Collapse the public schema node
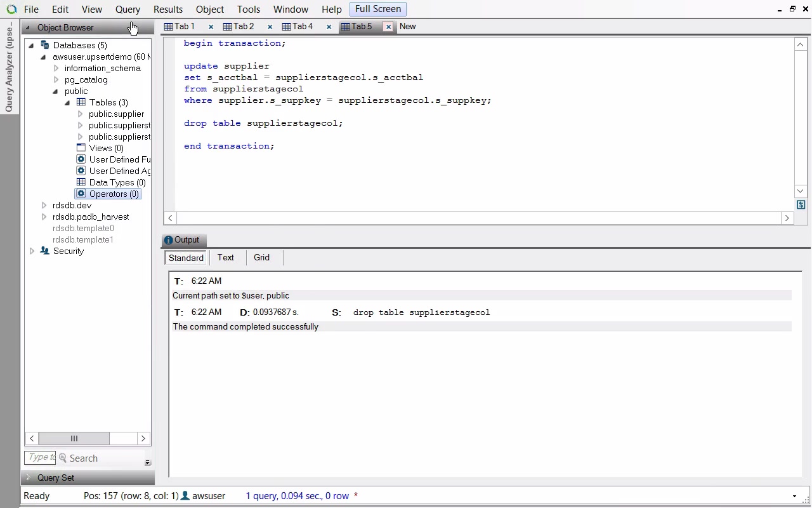 pyautogui.click(x=56, y=91)
